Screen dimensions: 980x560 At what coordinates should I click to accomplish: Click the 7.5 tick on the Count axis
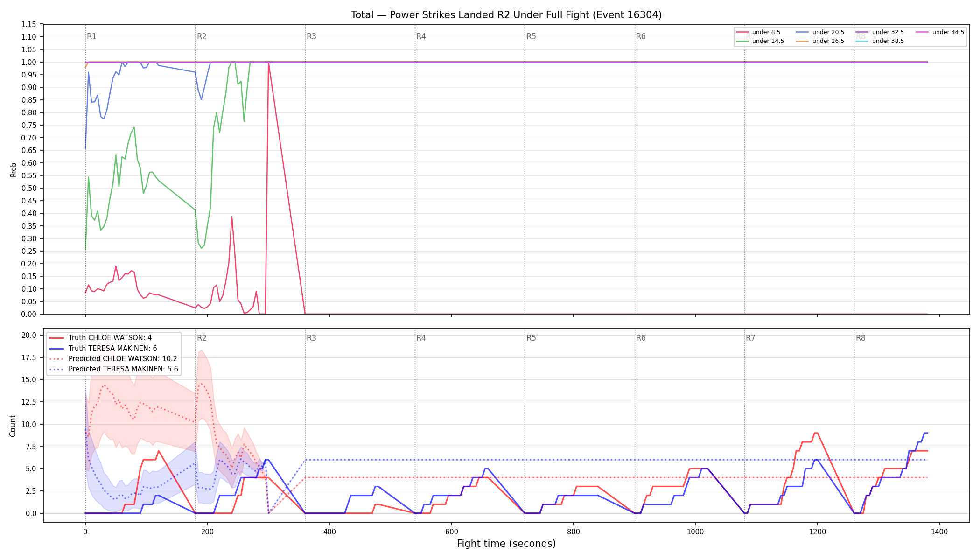pyautogui.click(x=31, y=447)
